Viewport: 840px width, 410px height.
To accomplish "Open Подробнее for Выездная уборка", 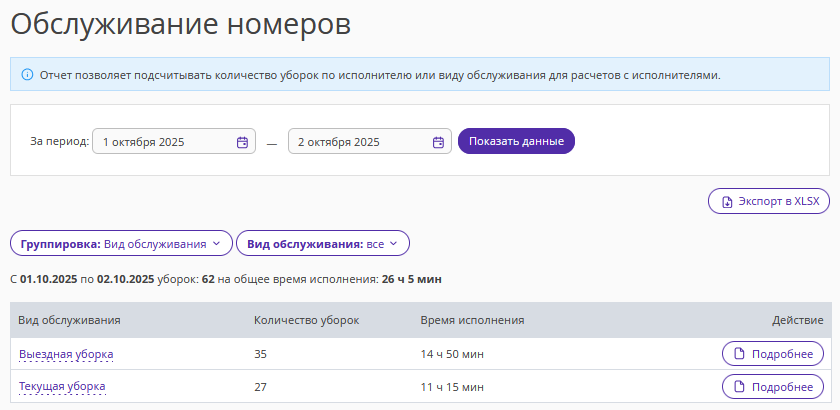I will 773,354.
